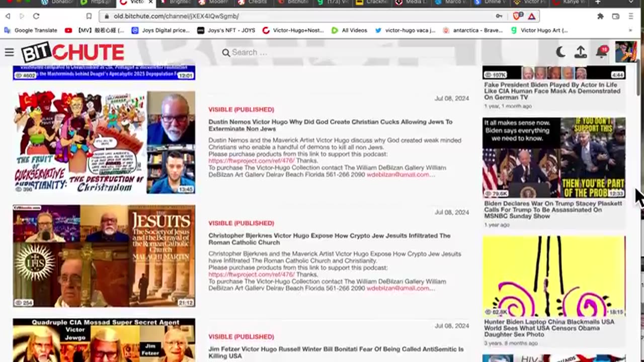644x362 pixels.
Task: Open Victor-Hugo+Nost bookmark
Action: coord(293,30)
